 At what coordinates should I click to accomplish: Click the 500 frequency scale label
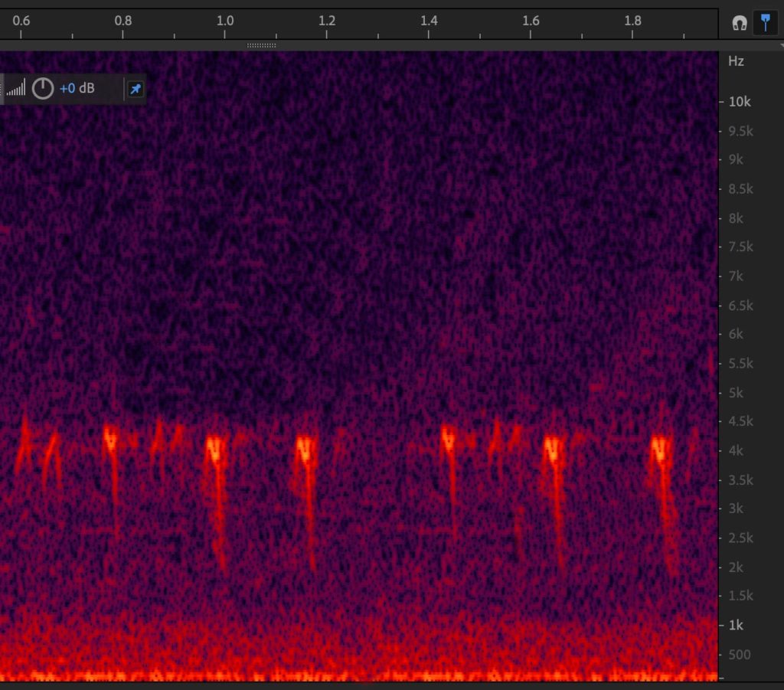(740, 655)
